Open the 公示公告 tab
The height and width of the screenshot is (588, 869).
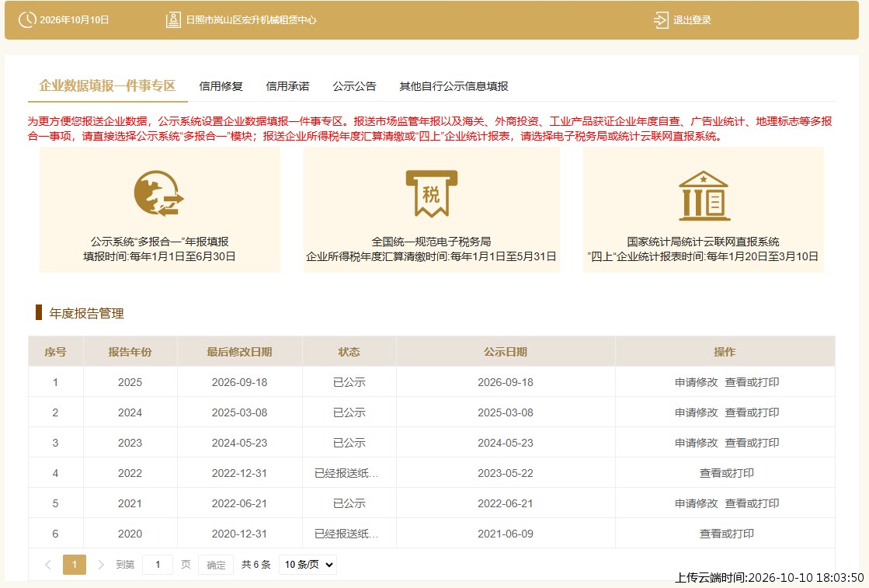354,86
